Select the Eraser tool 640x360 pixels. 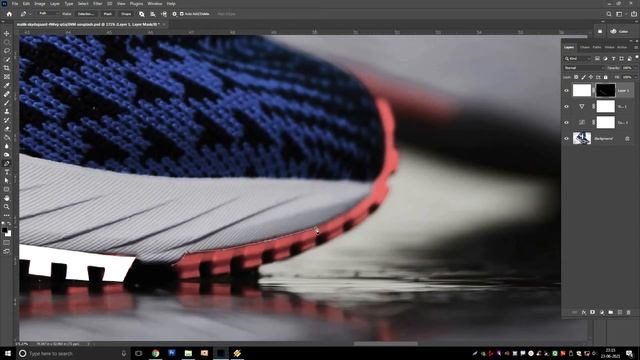point(7,129)
